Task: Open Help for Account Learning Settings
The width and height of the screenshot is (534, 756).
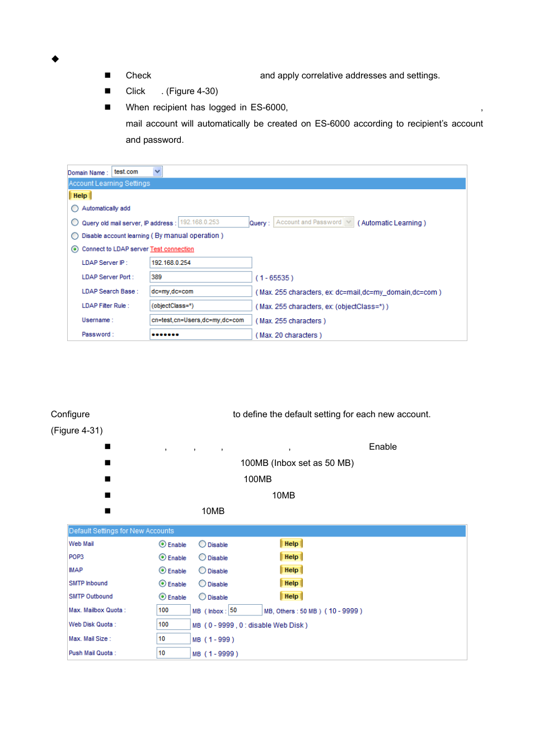Action: (x=80, y=196)
